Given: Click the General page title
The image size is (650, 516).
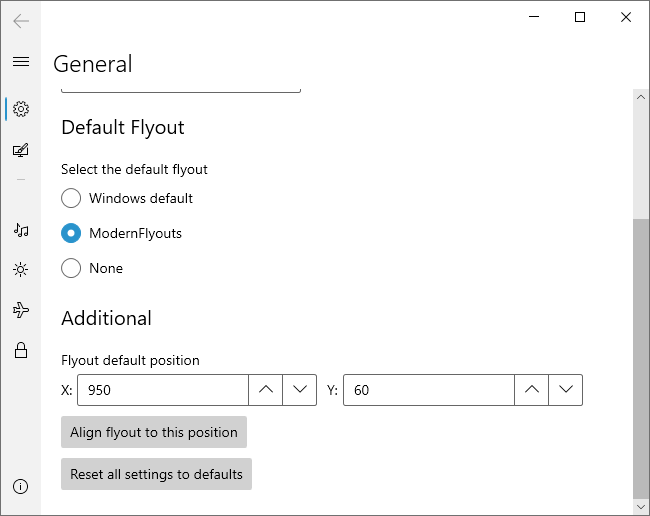Looking at the screenshot, I should point(93,64).
